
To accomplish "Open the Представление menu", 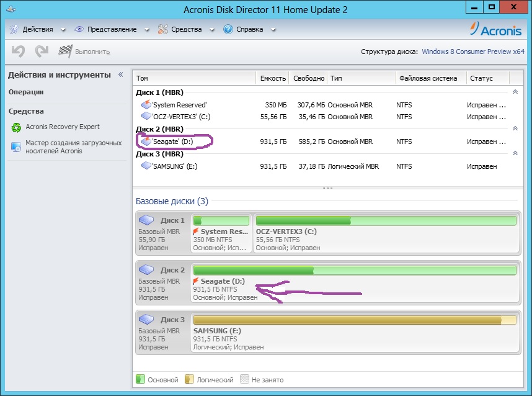I will coord(112,30).
